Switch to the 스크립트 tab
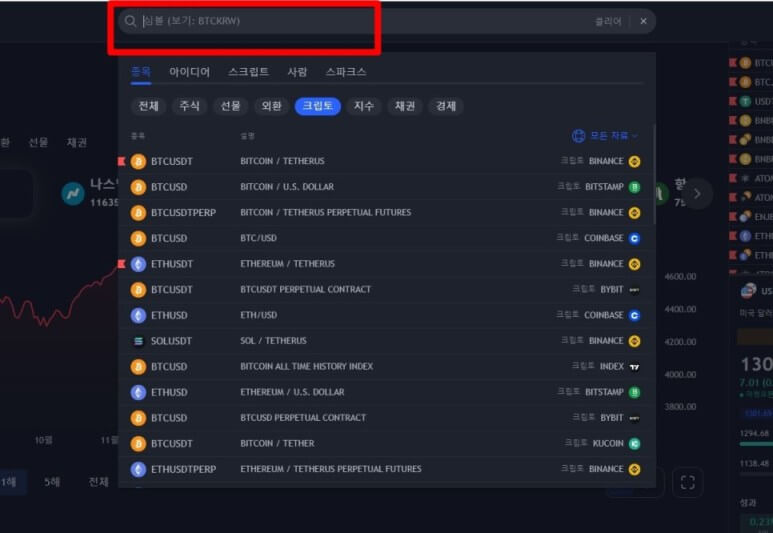773x533 pixels. point(248,72)
